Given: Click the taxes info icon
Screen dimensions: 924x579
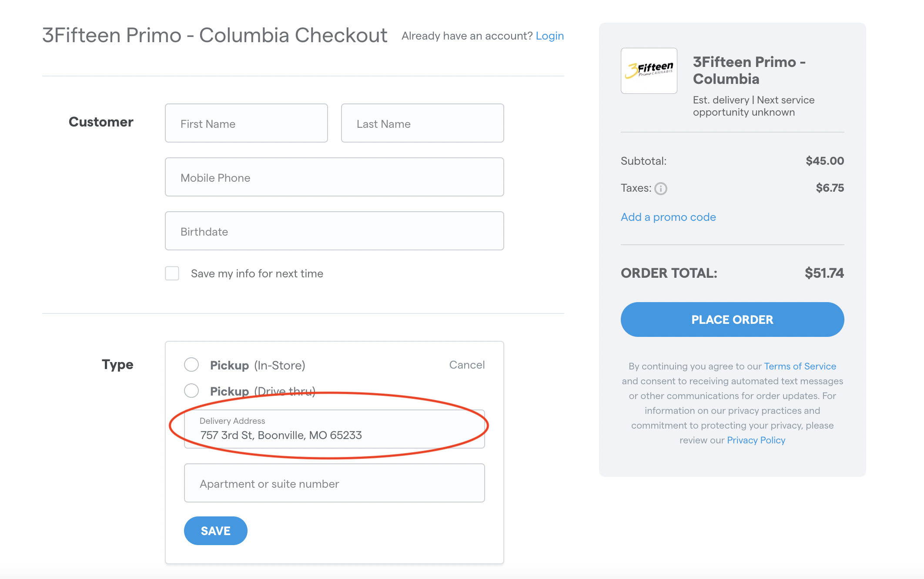Looking at the screenshot, I should 660,189.
